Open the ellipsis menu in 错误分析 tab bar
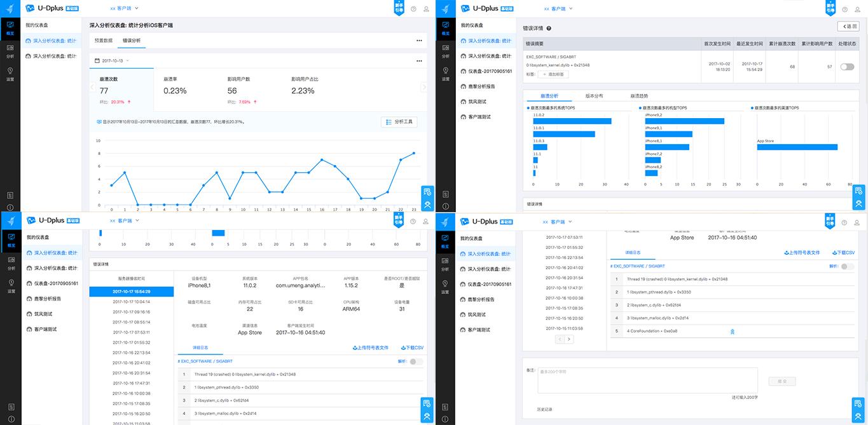The height and width of the screenshot is (425, 868). tap(419, 40)
